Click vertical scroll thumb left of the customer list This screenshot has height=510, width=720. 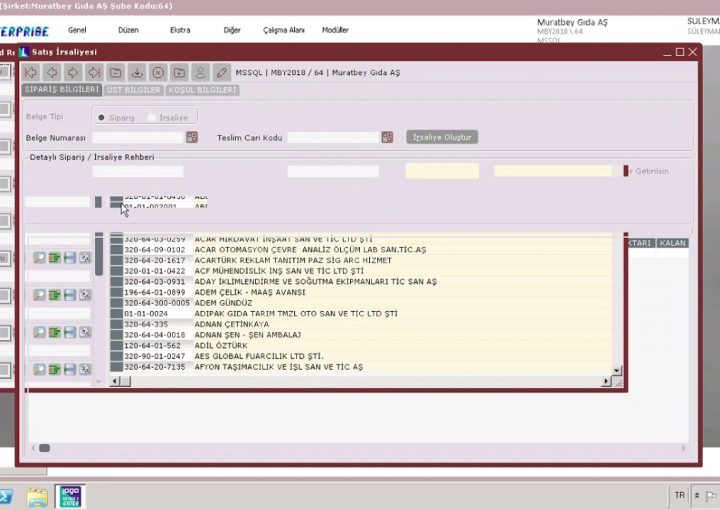tap(99, 255)
